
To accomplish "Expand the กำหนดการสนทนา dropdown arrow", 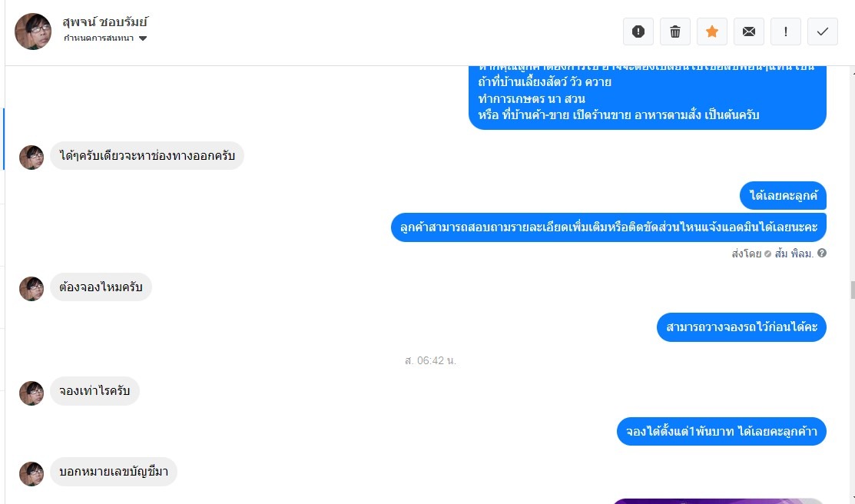I will 143,38.
